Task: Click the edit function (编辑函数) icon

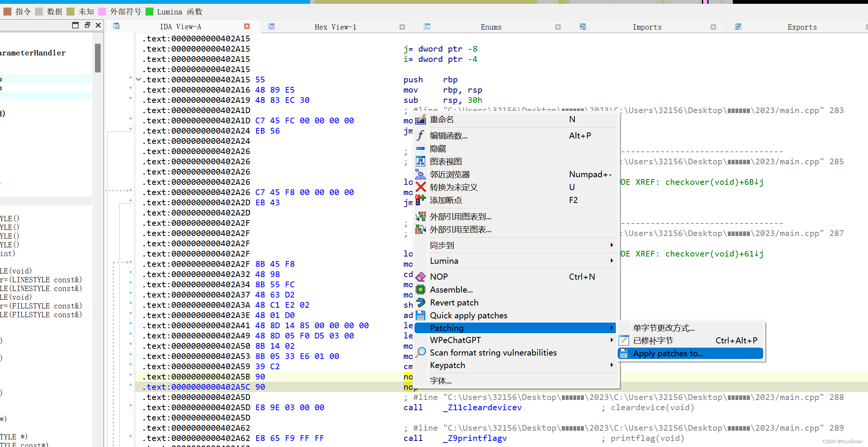Action: pos(421,135)
